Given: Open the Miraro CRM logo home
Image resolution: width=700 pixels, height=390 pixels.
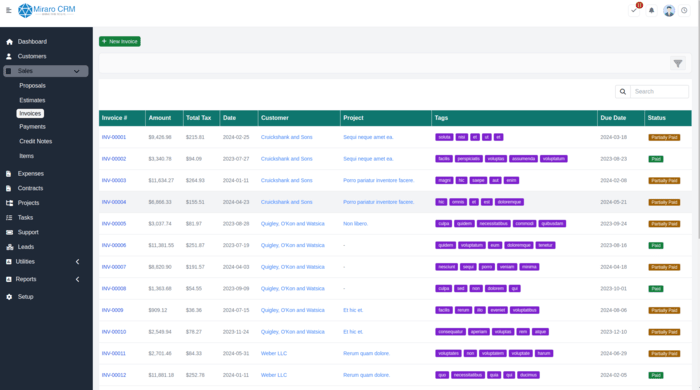Looking at the screenshot, I should 46,10.
